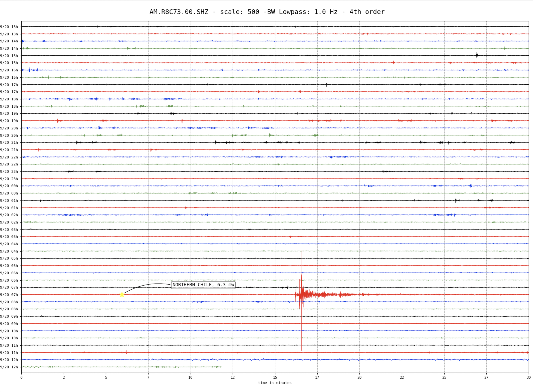The image size is (533, 392).
Task: Click the 9/20 07h label of the red trace
Action: point(9,295)
